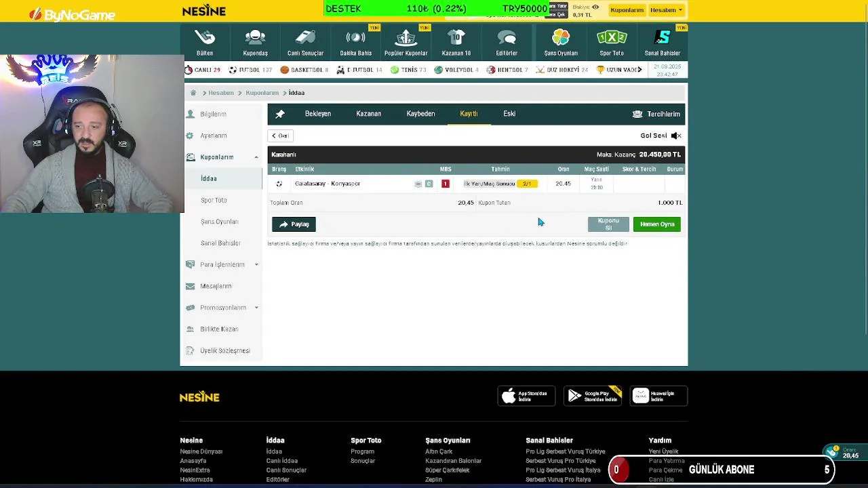Click the Hemen Oyna button
The image size is (868, 488).
tap(657, 224)
